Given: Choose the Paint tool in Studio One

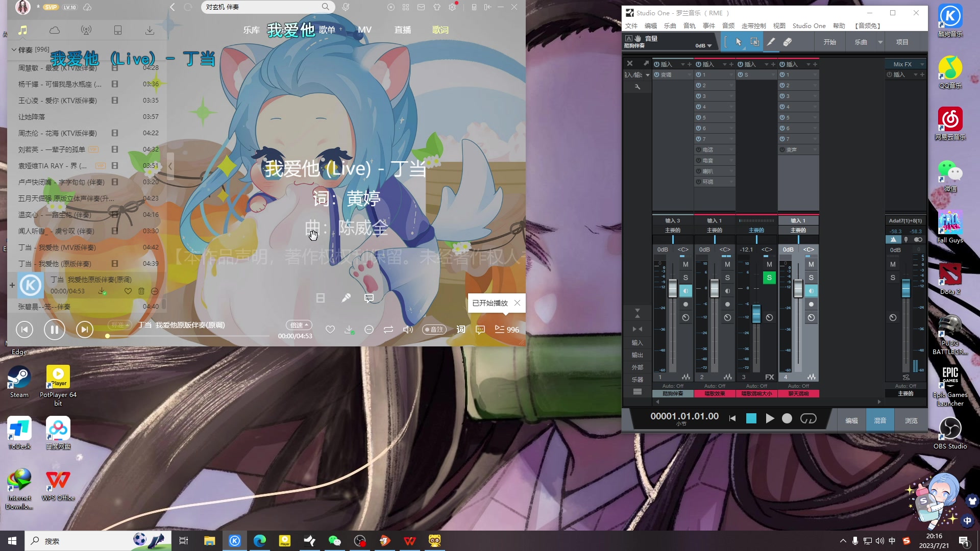Looking at the screenshot, I should 771,42.
